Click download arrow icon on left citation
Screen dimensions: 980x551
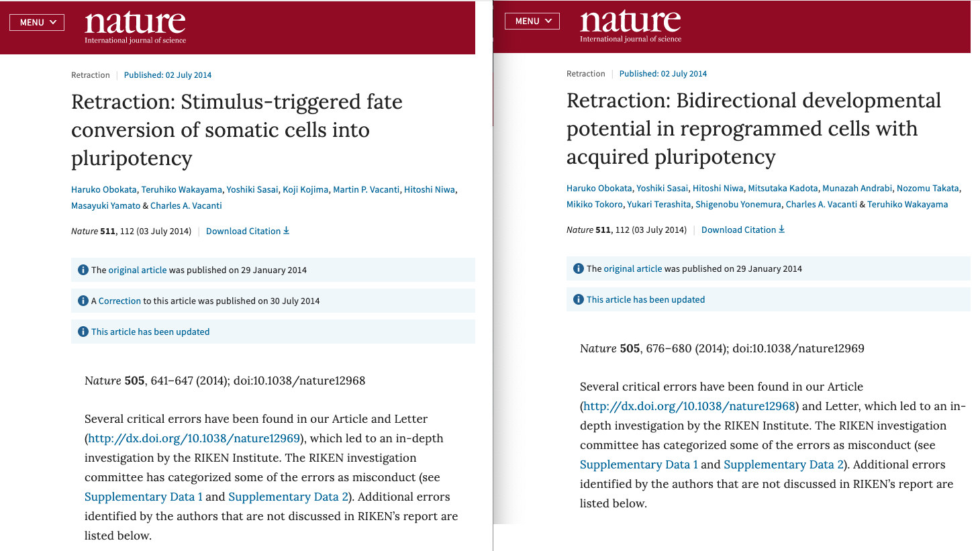(287, 231)
